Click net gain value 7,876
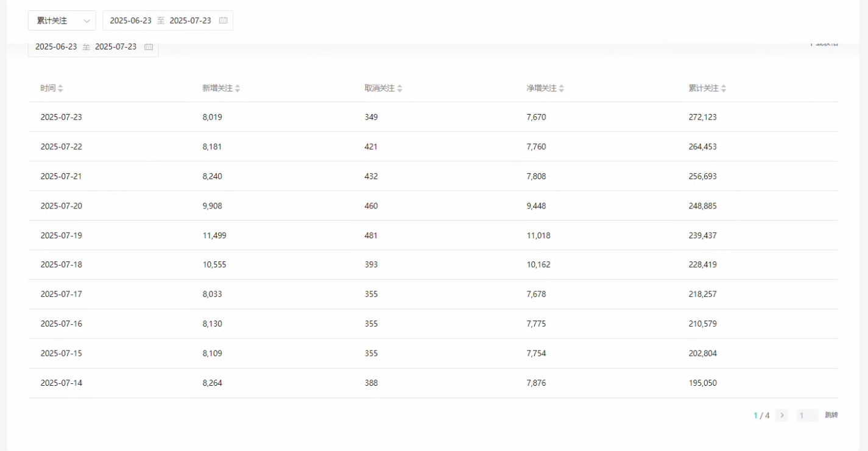868x451 pixels. pyautogui.click(x=536, y=383)
